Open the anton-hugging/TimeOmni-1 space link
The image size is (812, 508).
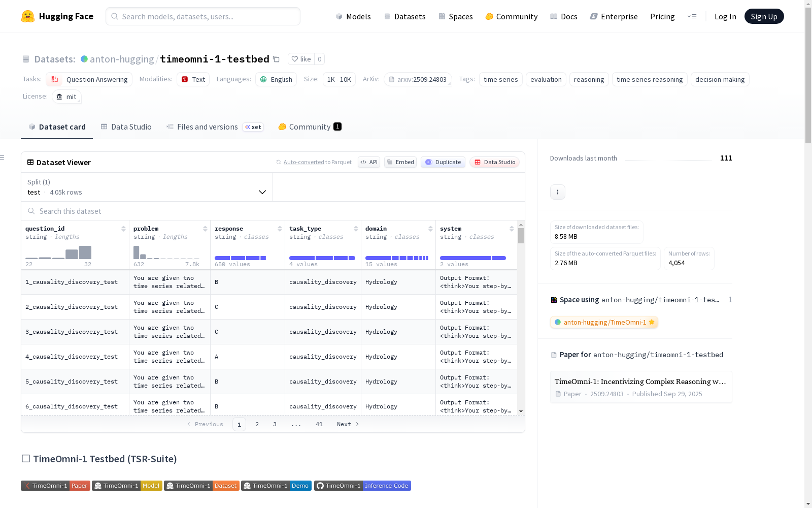coord(604,322)
